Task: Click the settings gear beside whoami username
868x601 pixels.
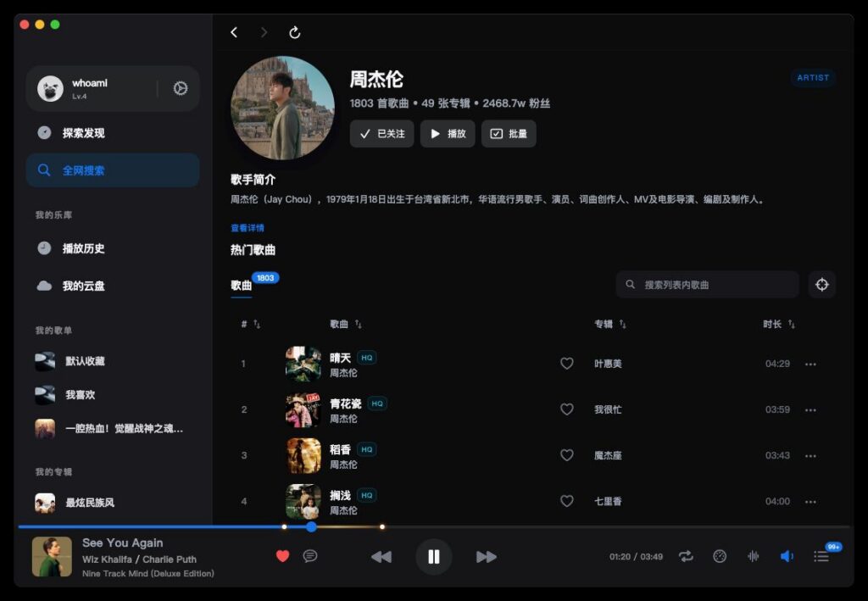Action: point(179,87)
